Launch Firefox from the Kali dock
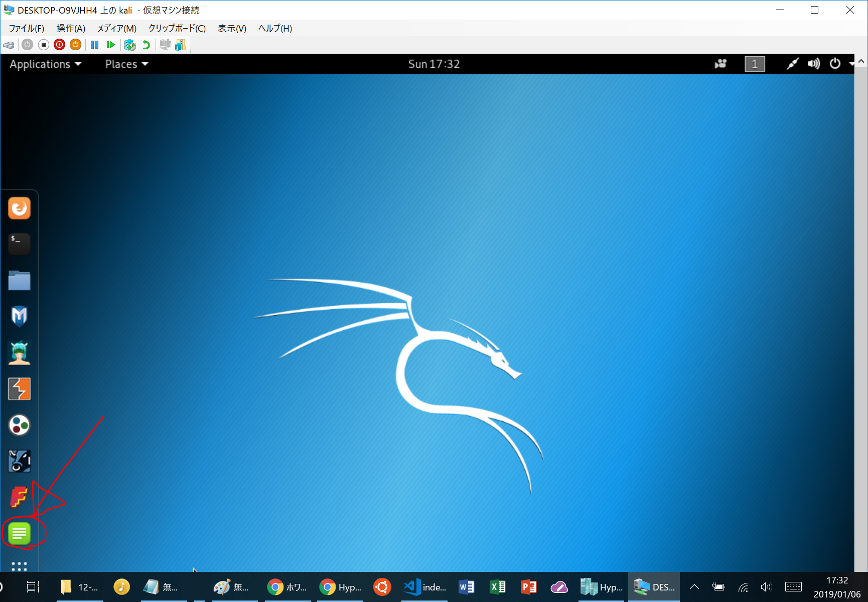Image resolution: width=868 pixels, height=602 pixels. (19, 208)
